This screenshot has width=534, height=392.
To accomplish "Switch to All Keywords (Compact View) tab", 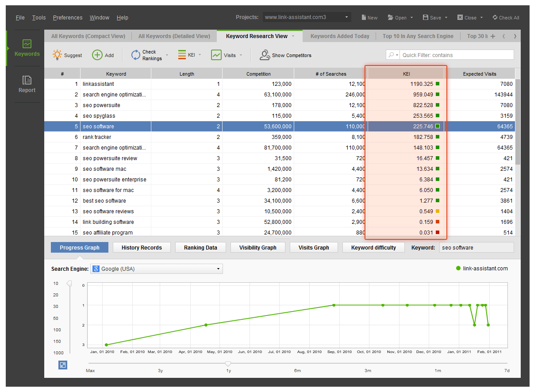I will click(x=88, y=36).
